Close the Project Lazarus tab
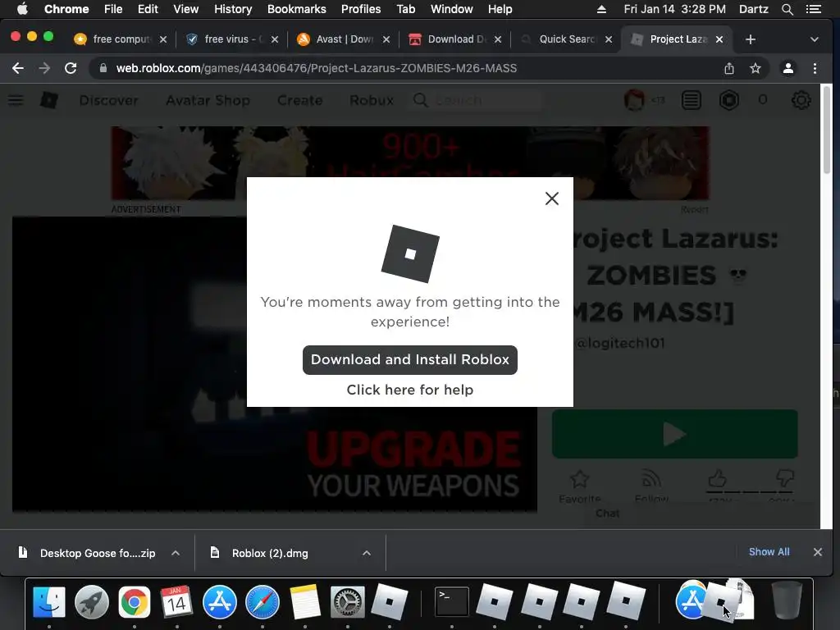The height and width of the screenshot is (630, 840). (x=719, y=39)
